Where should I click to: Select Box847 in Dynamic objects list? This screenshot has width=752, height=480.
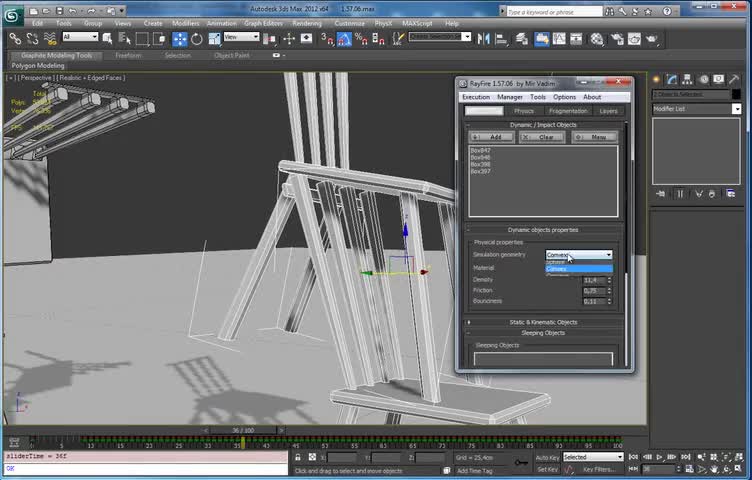(481, 151)
